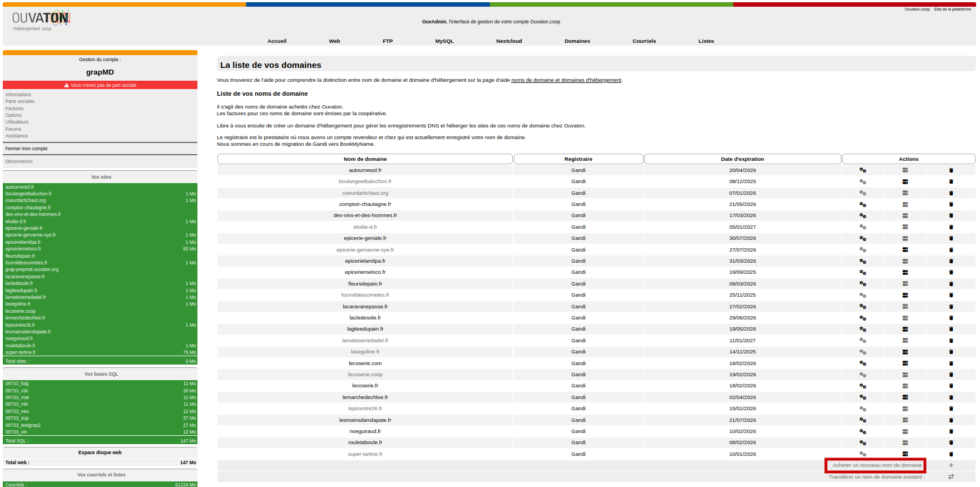Click the plus icon to buy a domain

click(951, 465)
